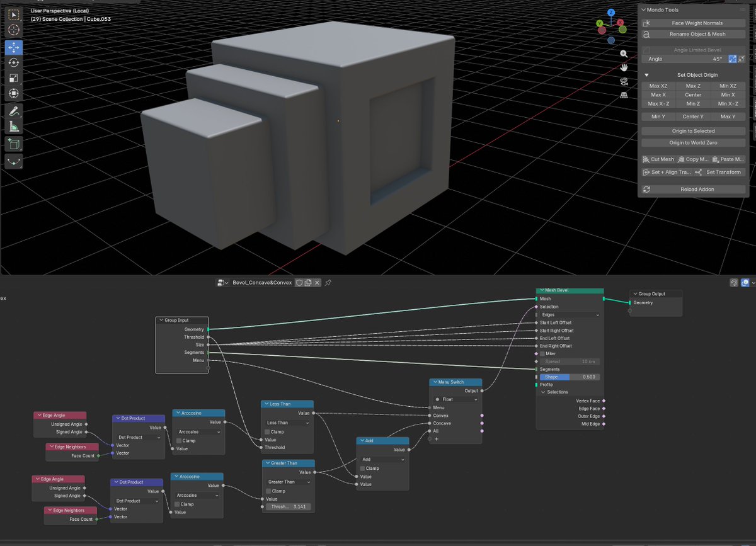Viewport: 756px width, 546px height.
Task: Duplicate the Bevel_Concave&Convex node group
Action: (308, 283)
